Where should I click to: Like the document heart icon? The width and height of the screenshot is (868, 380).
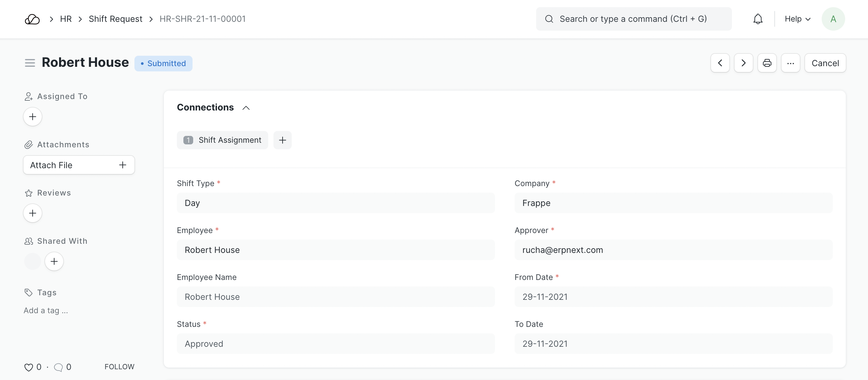[29, 367]
